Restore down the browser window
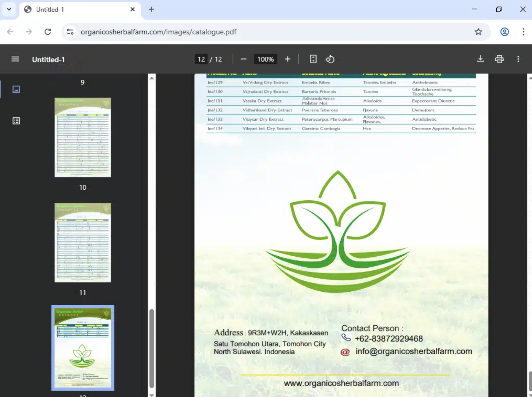 498,9
